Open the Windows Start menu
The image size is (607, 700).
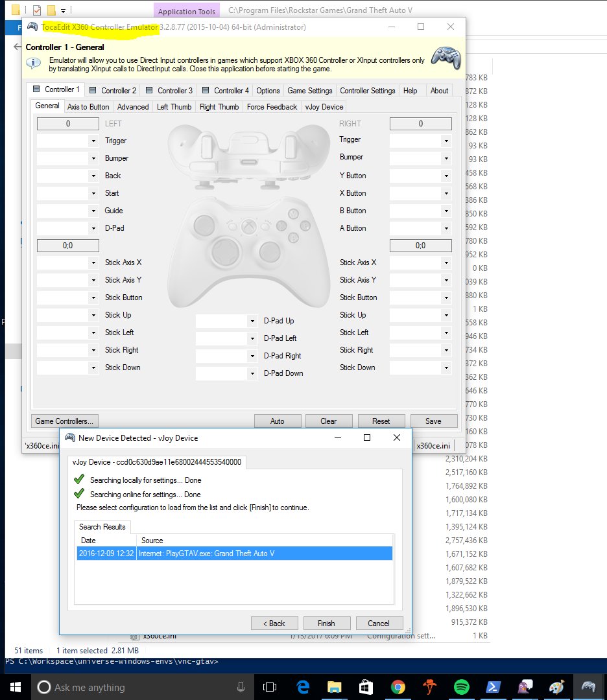[15, 687]
